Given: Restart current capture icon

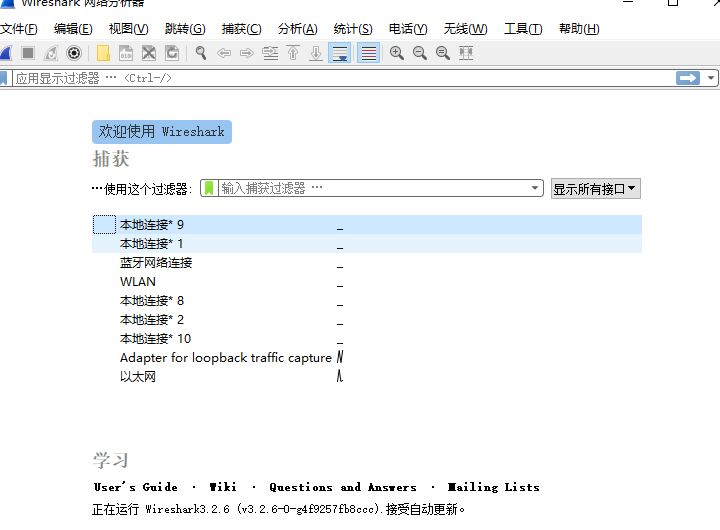Looking at the screenshot, I should coord(51,53).
